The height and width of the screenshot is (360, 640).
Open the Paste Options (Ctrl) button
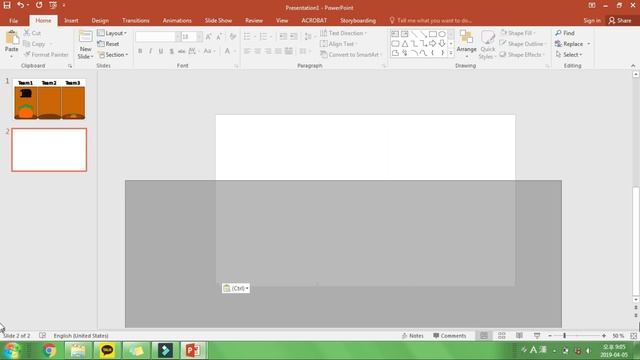(x=236, y=288)
